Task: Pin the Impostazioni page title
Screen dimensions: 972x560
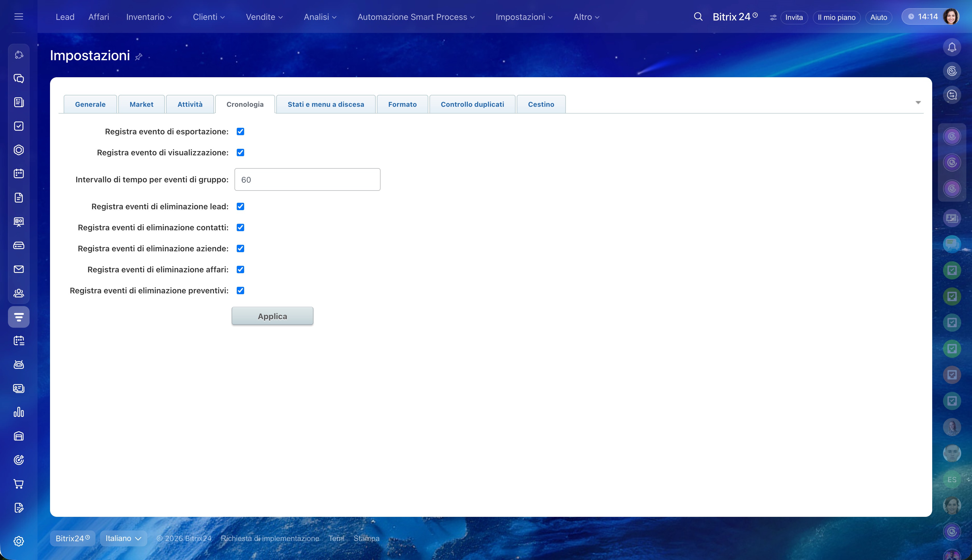Action: tap(139, 57)
